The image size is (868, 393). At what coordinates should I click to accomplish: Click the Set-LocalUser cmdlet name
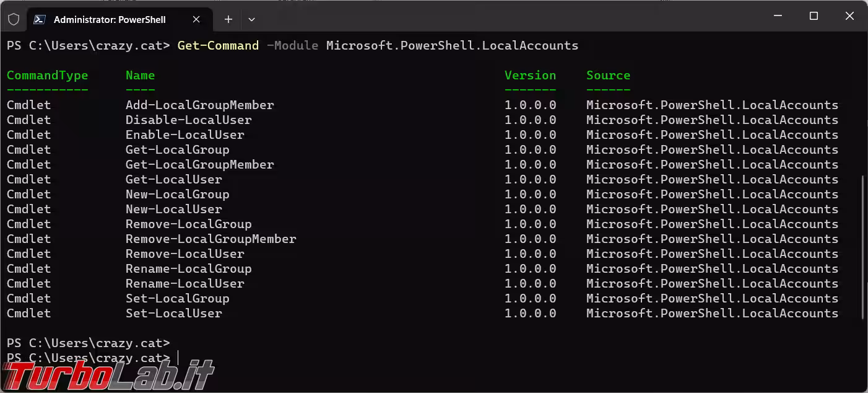(173, 313)
